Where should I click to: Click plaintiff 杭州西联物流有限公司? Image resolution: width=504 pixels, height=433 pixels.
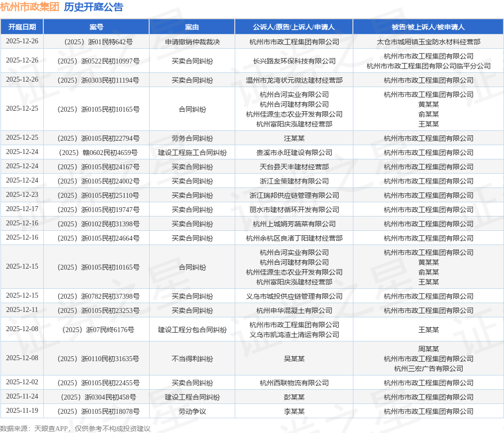294,383
